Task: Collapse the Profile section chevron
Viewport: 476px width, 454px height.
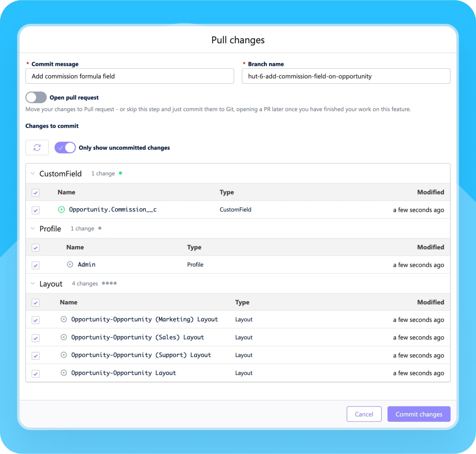Action: pos(33,229)
